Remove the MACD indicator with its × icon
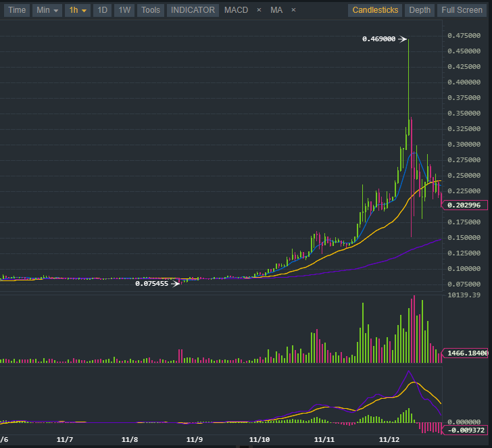The width and height of the screenshot is (492, 448). click(x=259, y=10)
